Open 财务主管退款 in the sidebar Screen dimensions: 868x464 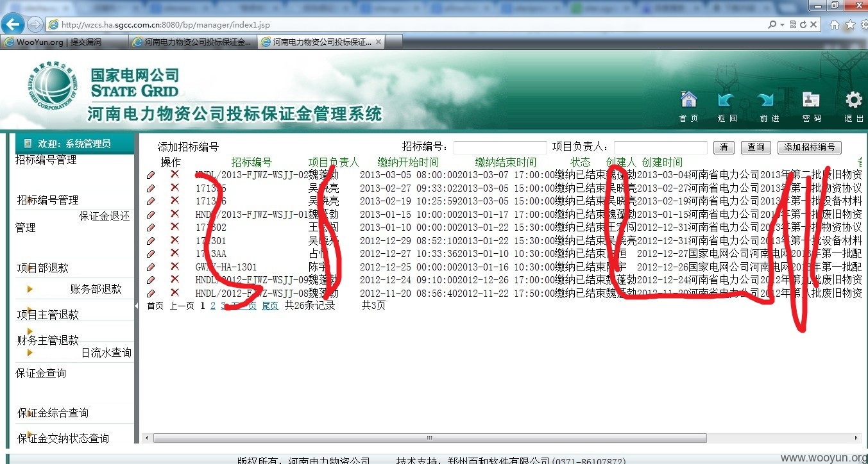point(47,340)
